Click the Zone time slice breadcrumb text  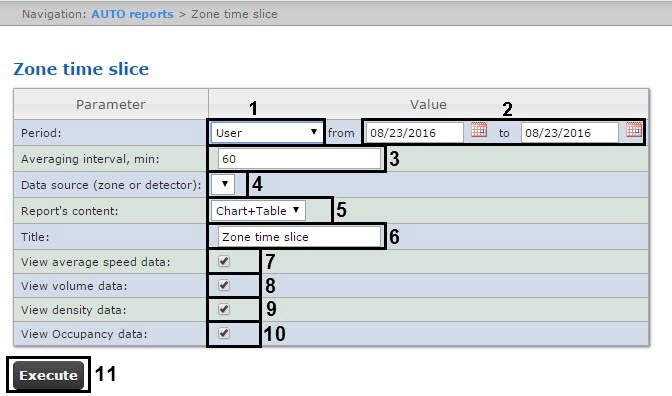click(x=234, y=14)
